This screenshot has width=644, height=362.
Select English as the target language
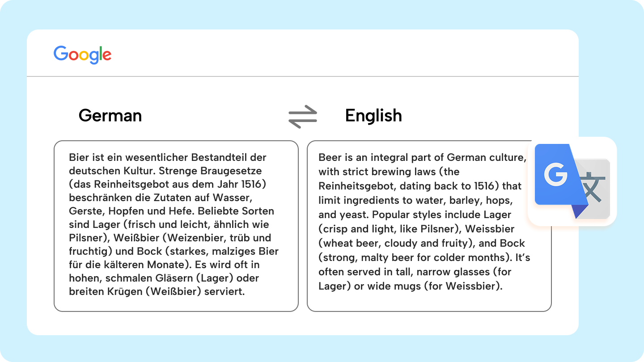click(373, 116)
